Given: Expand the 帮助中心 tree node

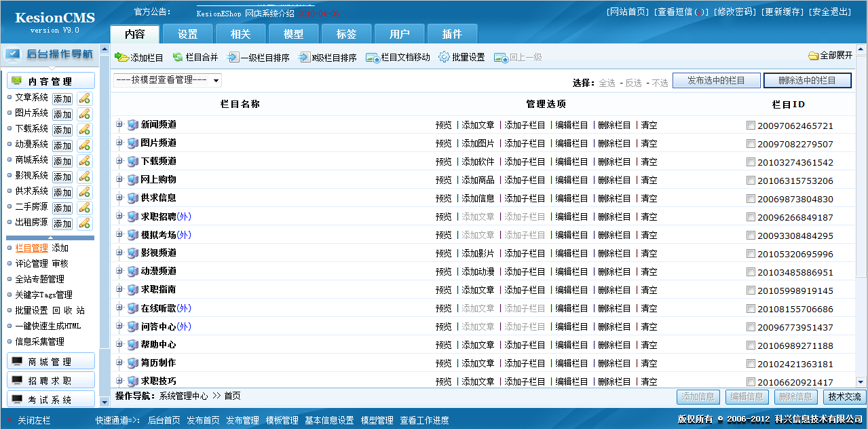Looking at the screenshot, I should click(x=119, y=344).
